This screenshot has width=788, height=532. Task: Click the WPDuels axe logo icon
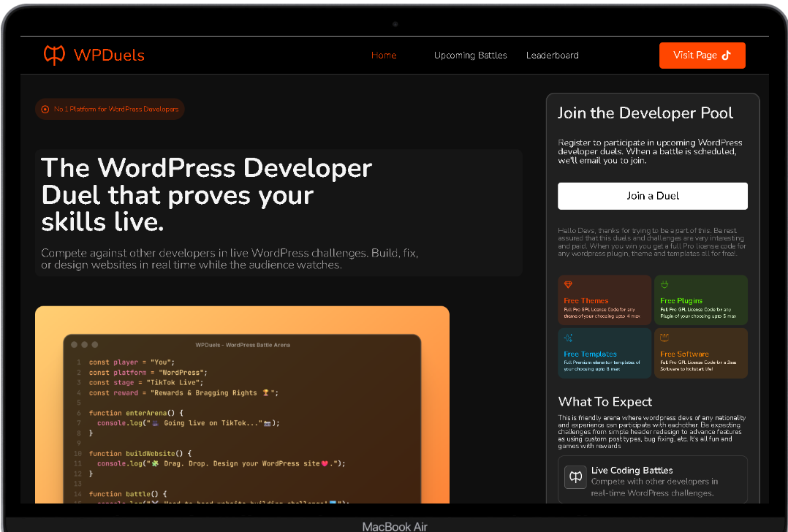point(55,55)
